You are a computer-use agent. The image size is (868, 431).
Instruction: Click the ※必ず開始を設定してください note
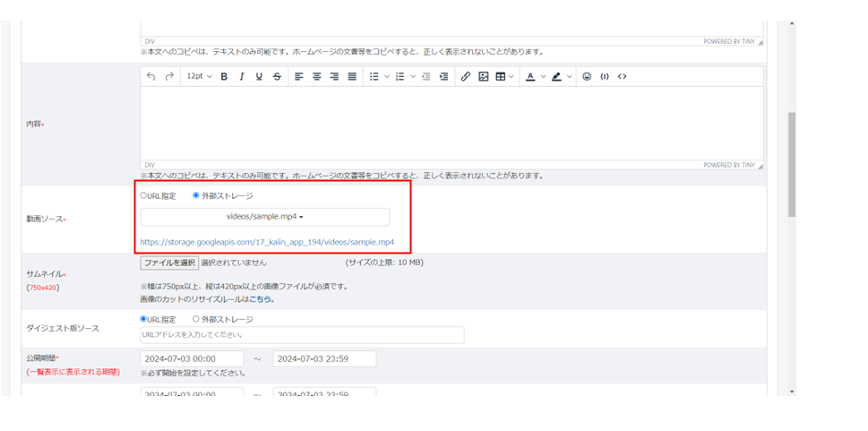tap(193, 374)
